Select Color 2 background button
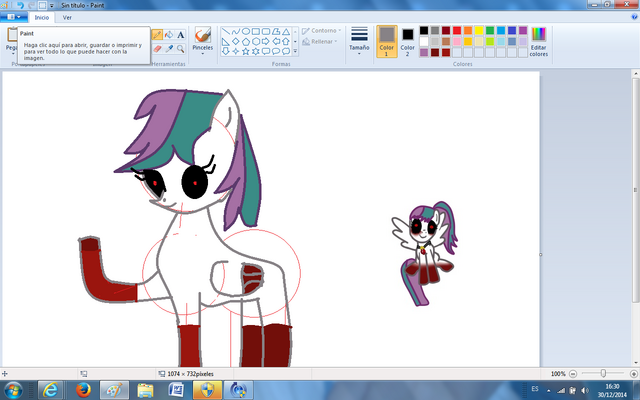640x400 pixels. tap(407, 41)
